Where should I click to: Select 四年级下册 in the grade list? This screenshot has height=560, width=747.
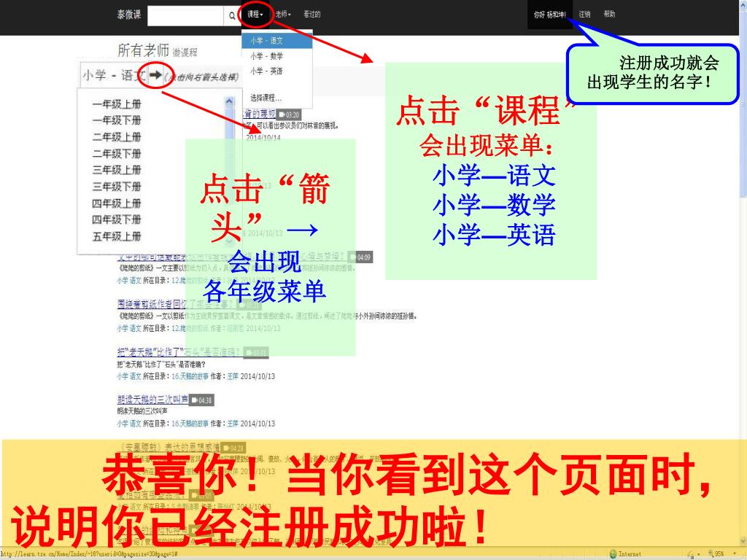[117, 219]
